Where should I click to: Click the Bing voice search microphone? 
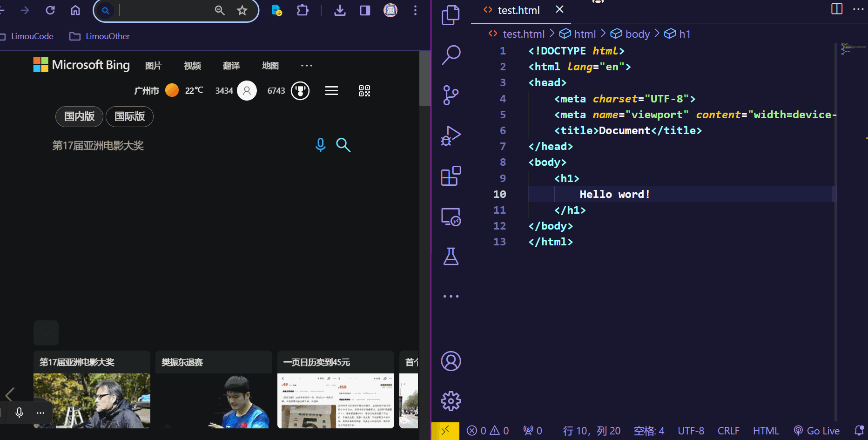pos(320,145)
